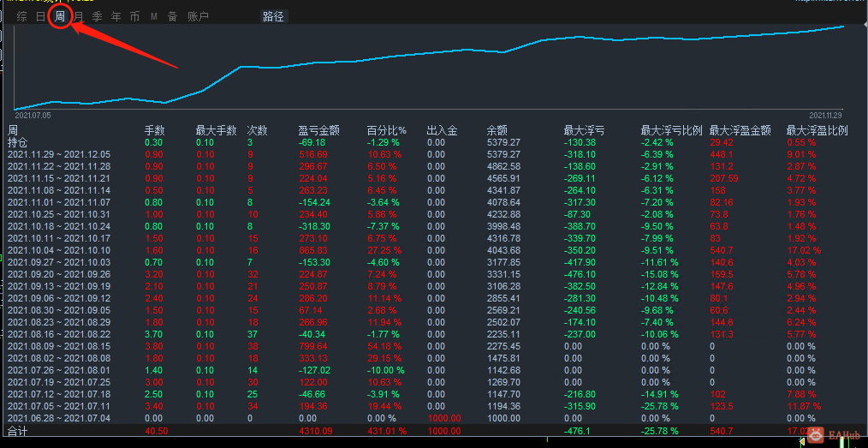Click the M tab
868x448 pixels.
pos(154,17)
